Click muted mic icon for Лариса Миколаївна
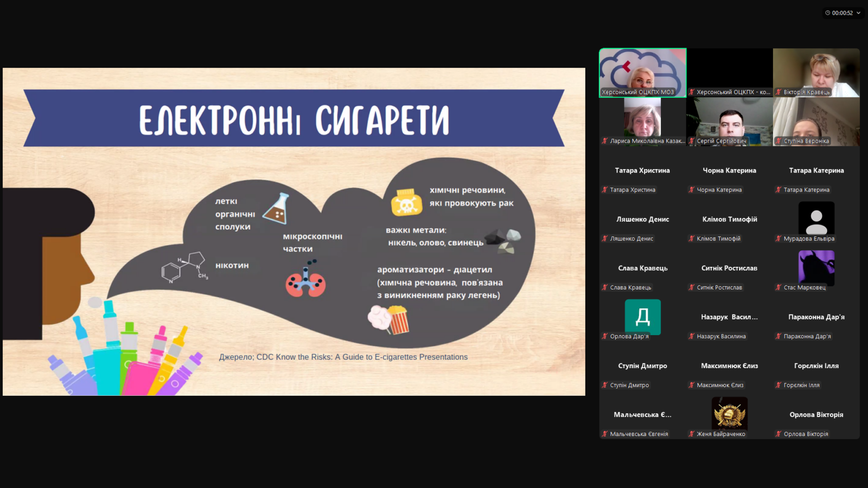Viewport: 868px width, 488px height. point(605,141)
